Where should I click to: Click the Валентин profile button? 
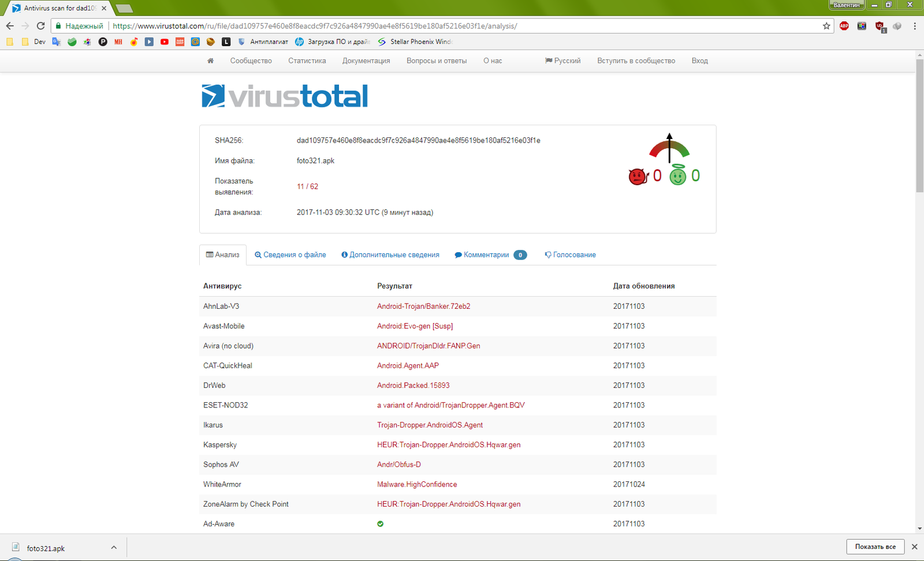point(846,5)
